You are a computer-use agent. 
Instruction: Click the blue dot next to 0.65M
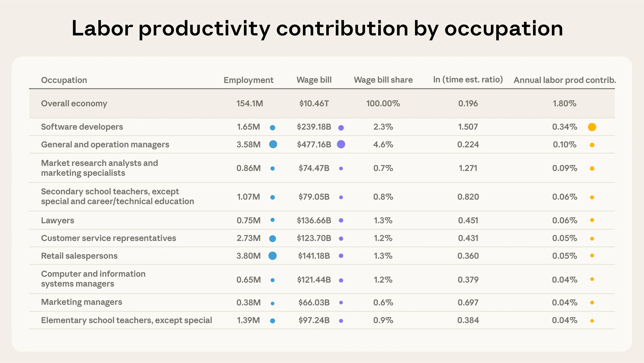(x=273, y=280)
